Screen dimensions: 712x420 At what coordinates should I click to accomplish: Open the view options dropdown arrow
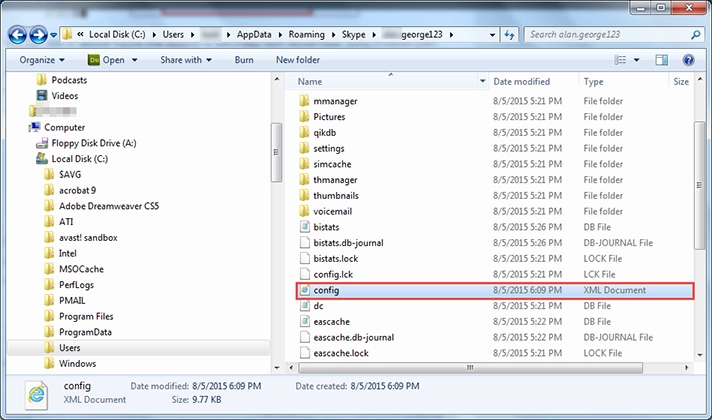636,60
